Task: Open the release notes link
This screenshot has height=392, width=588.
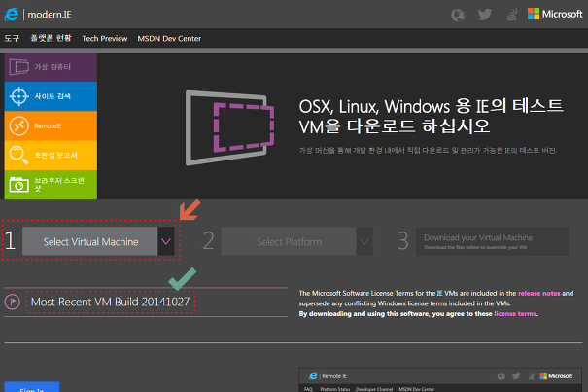Action: [538, 293]
